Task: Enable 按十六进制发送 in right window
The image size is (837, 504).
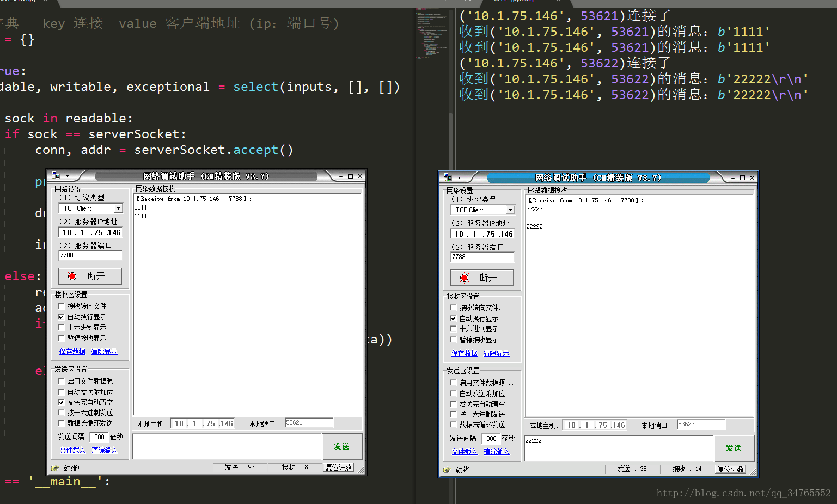Action: pyautogui.click(x=453, y=414)
